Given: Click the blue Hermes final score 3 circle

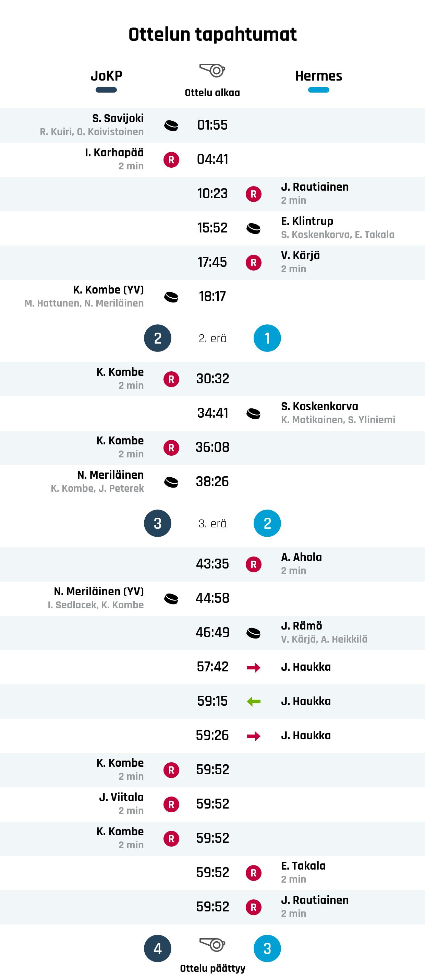Looking at the screenshot, I should click(x=267, y=948).
